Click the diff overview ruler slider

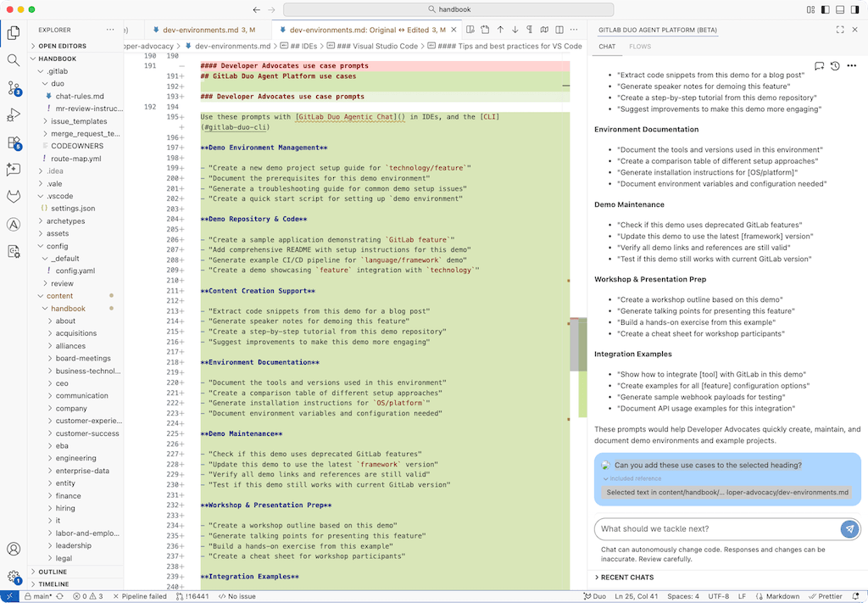click(x=578, y=344)
